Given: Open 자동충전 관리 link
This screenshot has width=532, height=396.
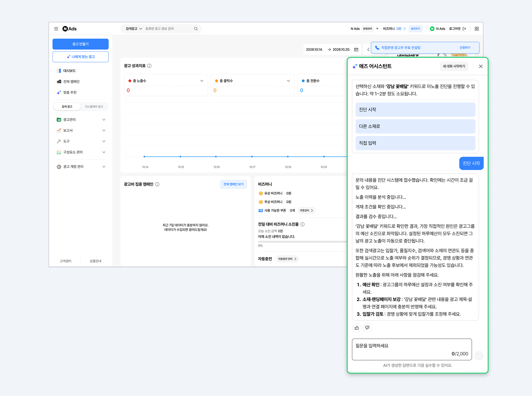Looking at the screenshot, I should [x=287, y=259].
